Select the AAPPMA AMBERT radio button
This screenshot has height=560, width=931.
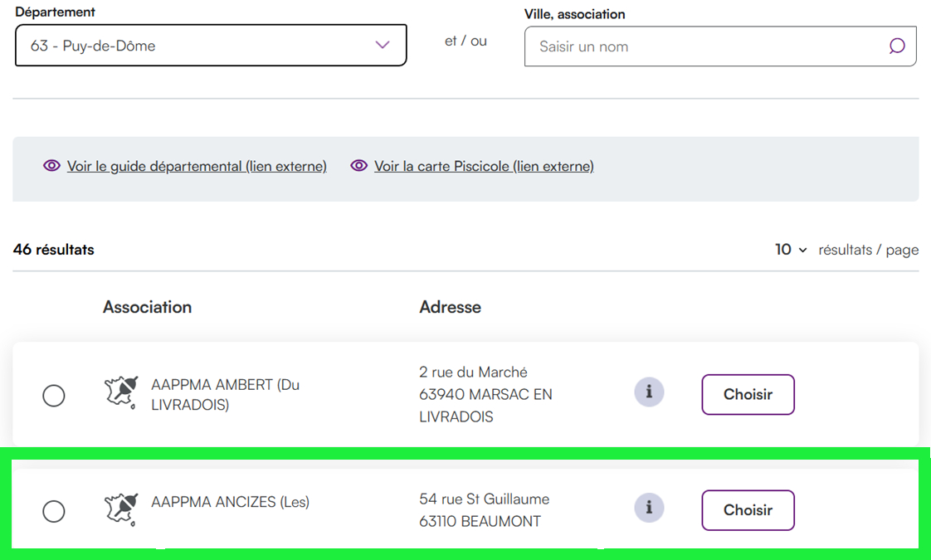click(x=54, y=396)
